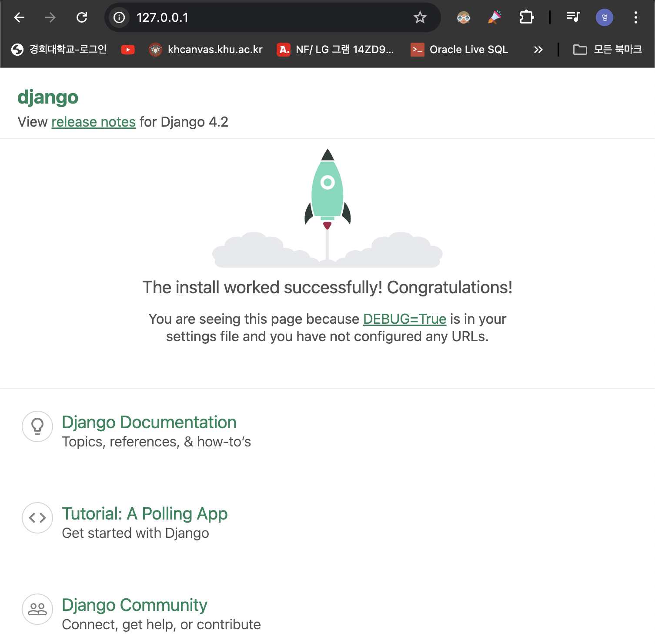Click 'The install worked successfully! Congratulations!' heading
Screen dimensions: 655x644
pyautogui.click(x=327, y=288)
